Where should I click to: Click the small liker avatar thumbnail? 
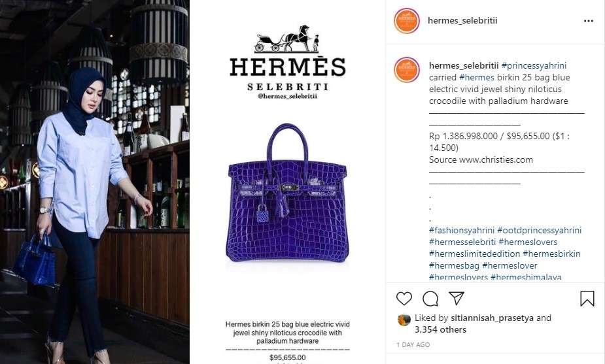click(x=404, y=320)
